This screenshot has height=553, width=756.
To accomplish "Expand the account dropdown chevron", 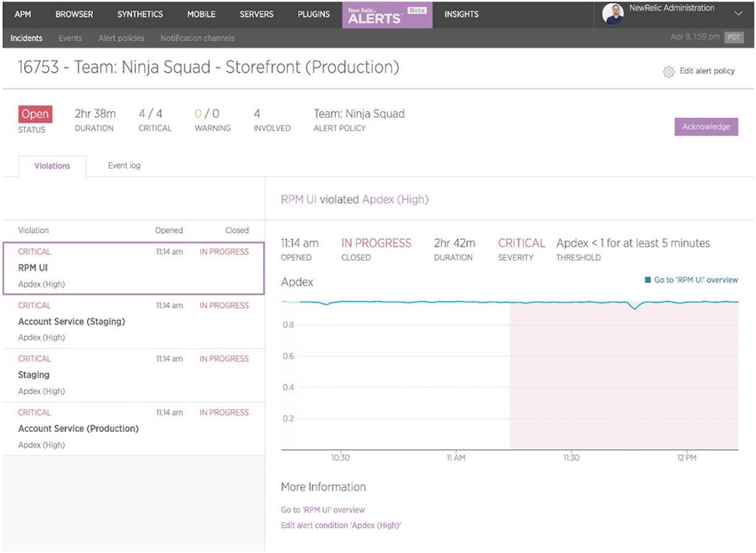I will pyautogui.click(x=739, y=14).
